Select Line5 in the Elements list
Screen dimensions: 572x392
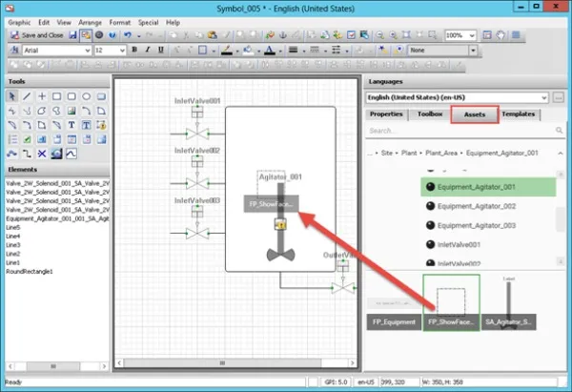13,229
